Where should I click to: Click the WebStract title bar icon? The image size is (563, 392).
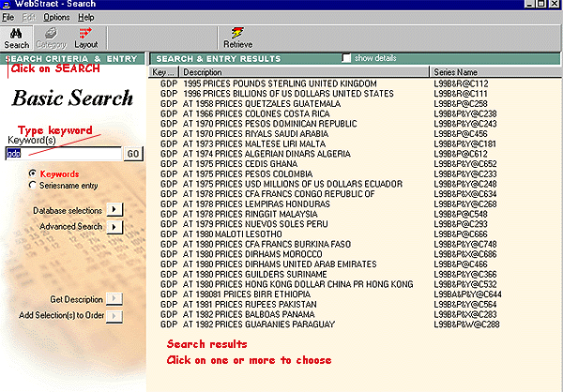click(8, 6)
